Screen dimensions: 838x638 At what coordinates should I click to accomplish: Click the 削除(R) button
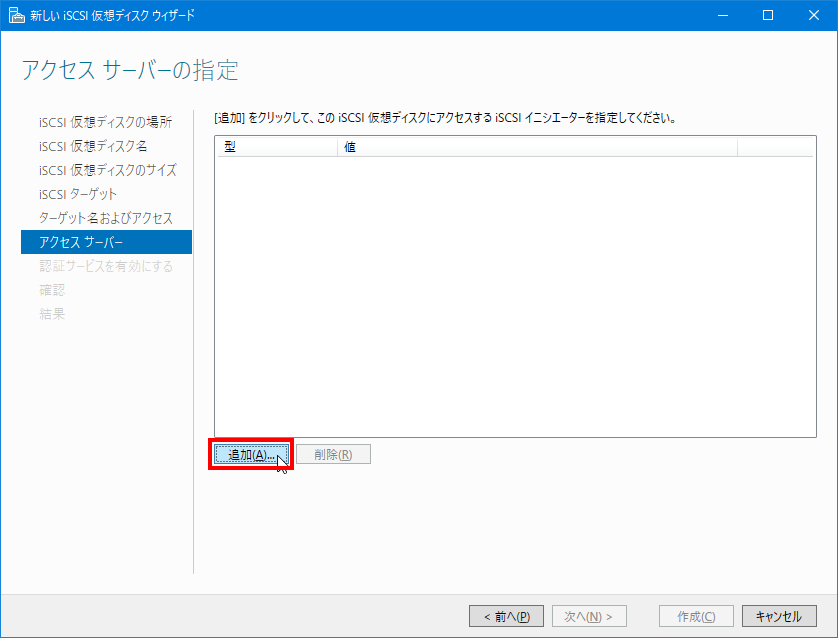point(333,453)
